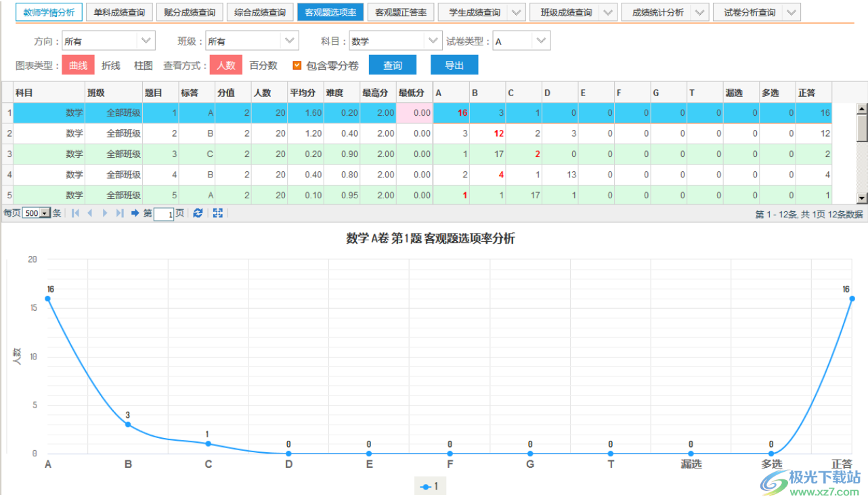Screen dimensions: 868x503
Task: Refresh the table data
Action: click(198, 213)
